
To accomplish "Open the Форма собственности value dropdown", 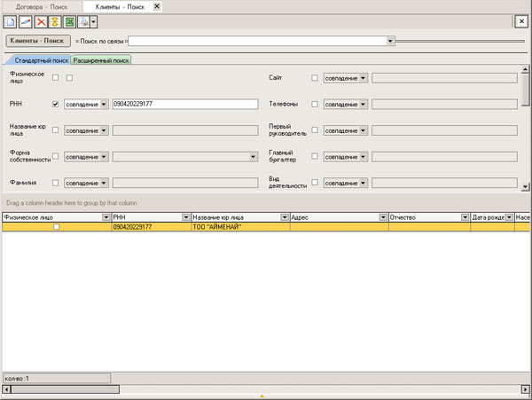I will click(x=254, y=156).
